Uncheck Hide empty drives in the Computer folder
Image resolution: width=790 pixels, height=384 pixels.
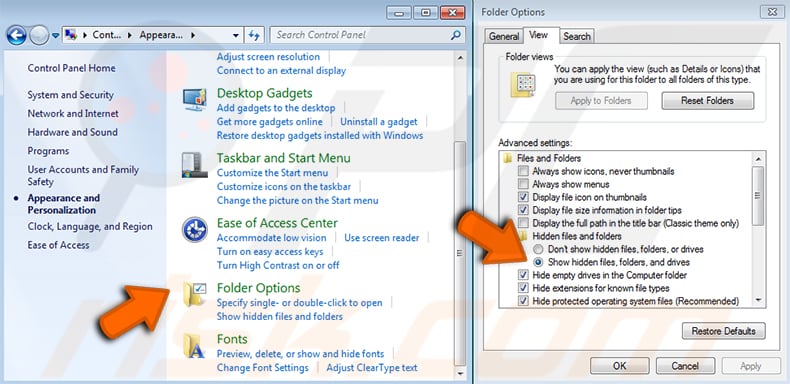523,275
